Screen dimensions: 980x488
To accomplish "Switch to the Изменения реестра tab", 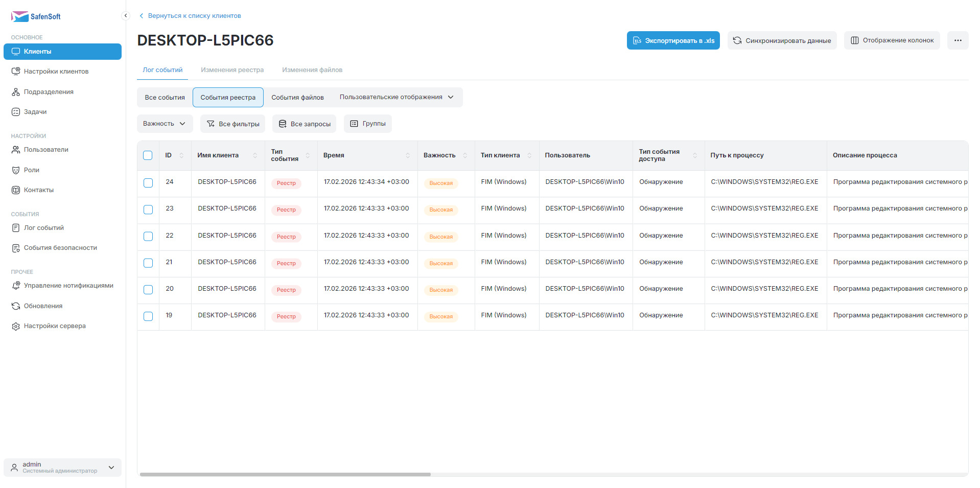I will click(232, 70).
